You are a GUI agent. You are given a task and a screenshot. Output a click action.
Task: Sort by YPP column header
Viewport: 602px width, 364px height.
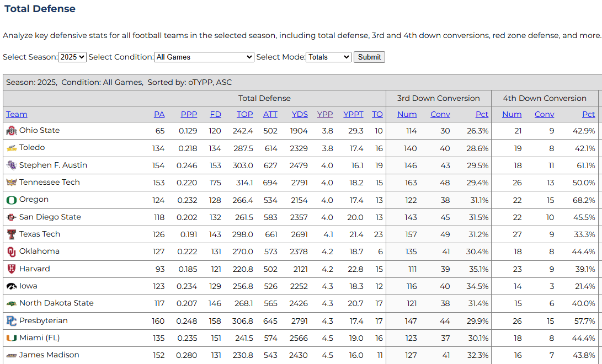[325, 114]
